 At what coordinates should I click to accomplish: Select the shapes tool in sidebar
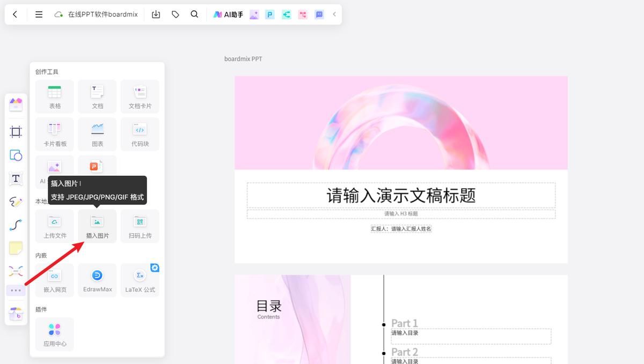click(16, 155)
